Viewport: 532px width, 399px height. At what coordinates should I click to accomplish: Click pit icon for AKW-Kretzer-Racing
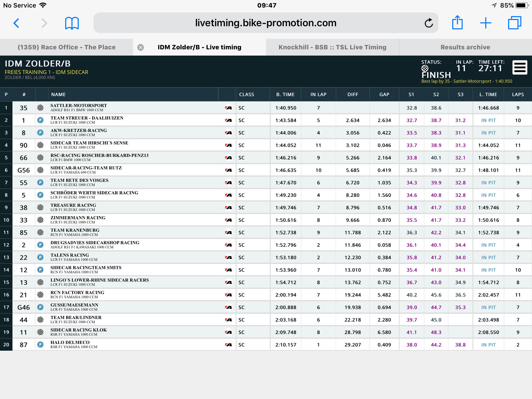click(40, 132)
